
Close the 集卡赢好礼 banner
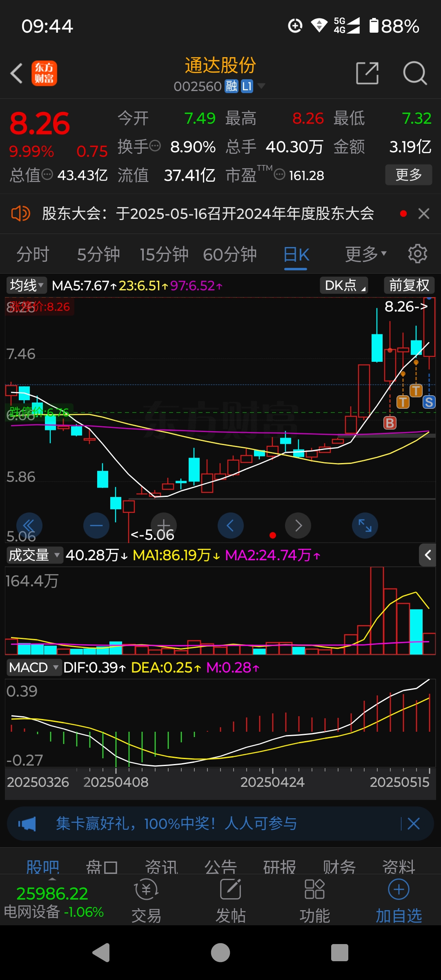point(414,824)
